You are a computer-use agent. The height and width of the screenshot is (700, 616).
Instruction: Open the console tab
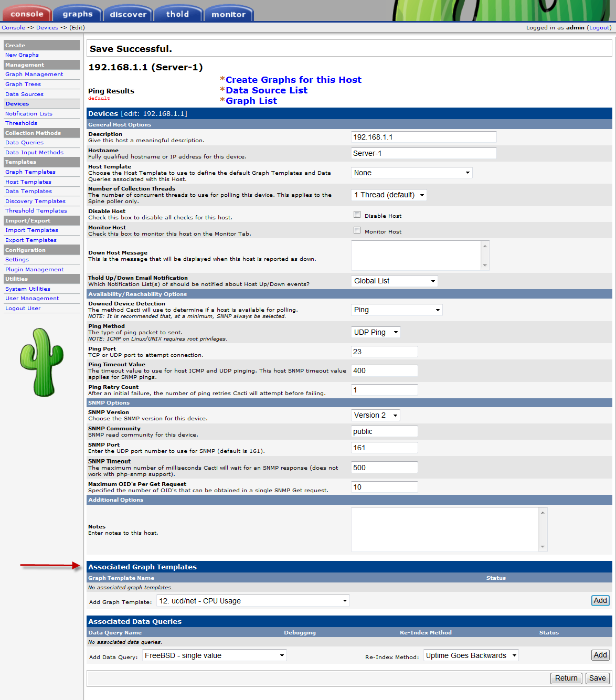(27, 14)
